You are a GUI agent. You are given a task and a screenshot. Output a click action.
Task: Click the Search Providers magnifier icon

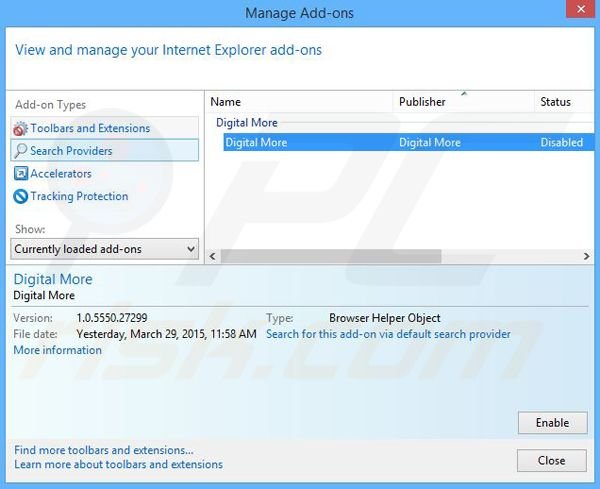point(20,151)
